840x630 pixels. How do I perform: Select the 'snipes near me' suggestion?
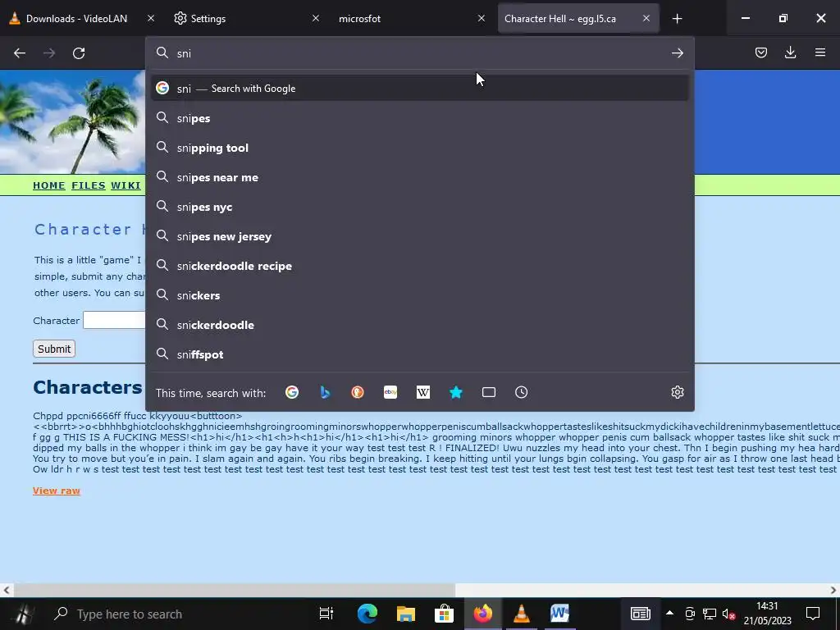(x=420, y=177)
